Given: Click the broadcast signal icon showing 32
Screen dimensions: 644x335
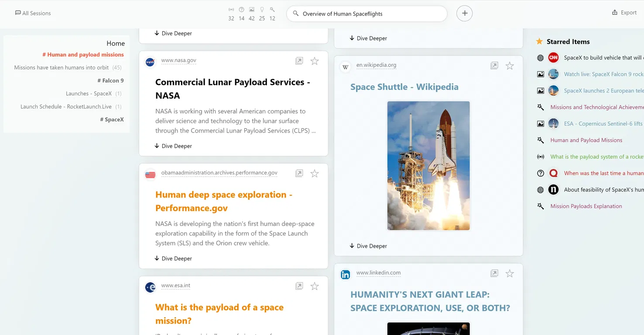Looking at the screenshot, I should [231, 10].
